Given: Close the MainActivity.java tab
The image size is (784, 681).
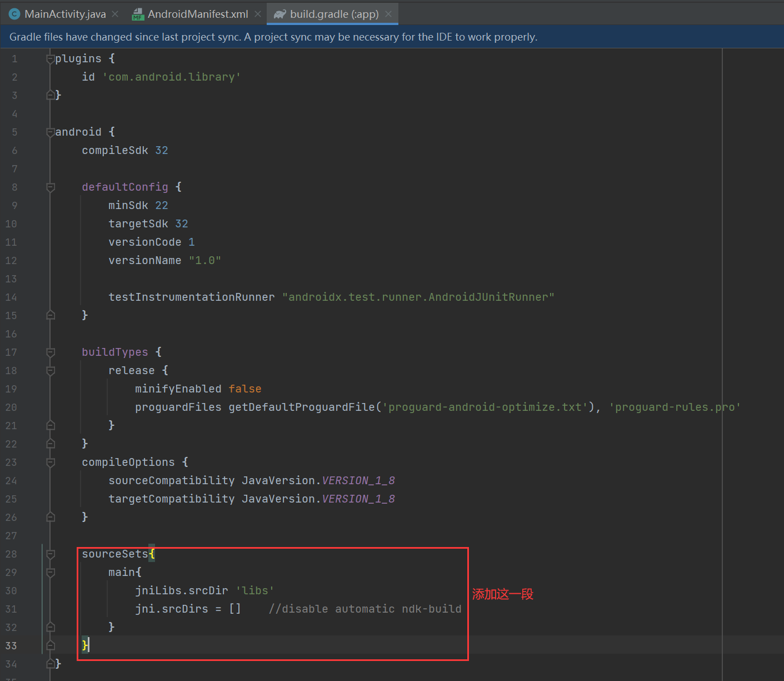Looking at the screenshot, I should tap(115, 14).
